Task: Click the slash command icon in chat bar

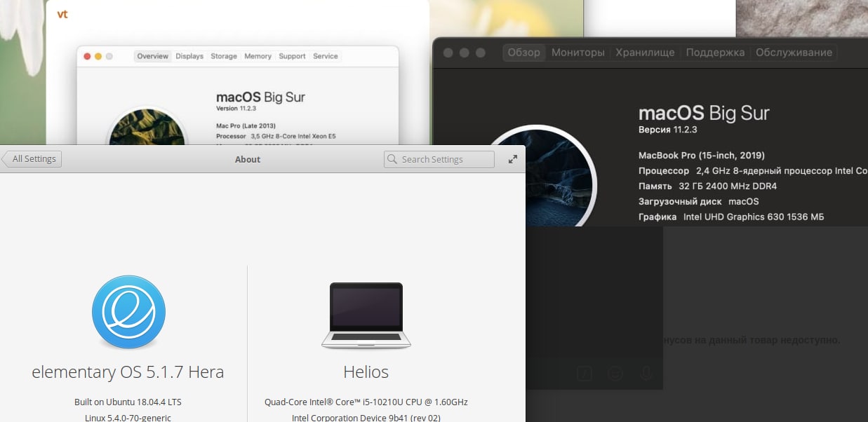Action: point(585,374)
